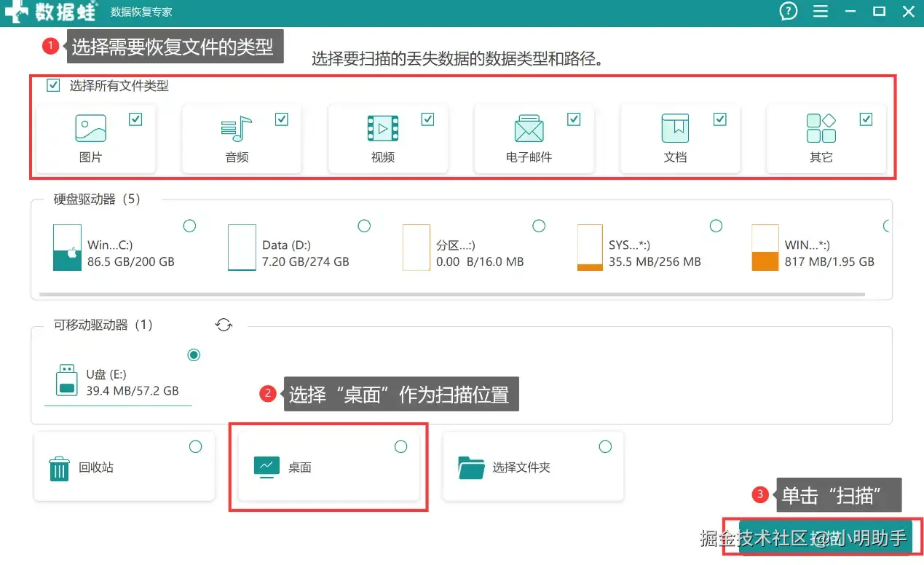Click the 0.00 B/16.0 MB text

click(x=480, y=261)
